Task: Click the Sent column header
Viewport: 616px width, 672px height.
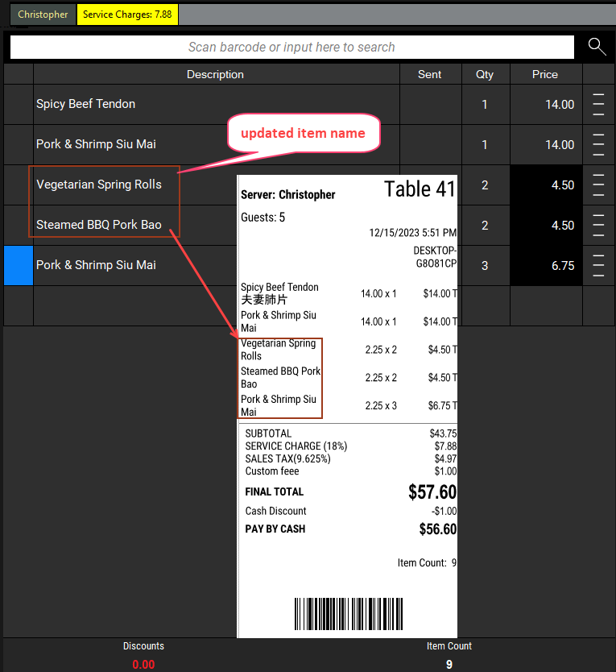Action: [429, 74]
